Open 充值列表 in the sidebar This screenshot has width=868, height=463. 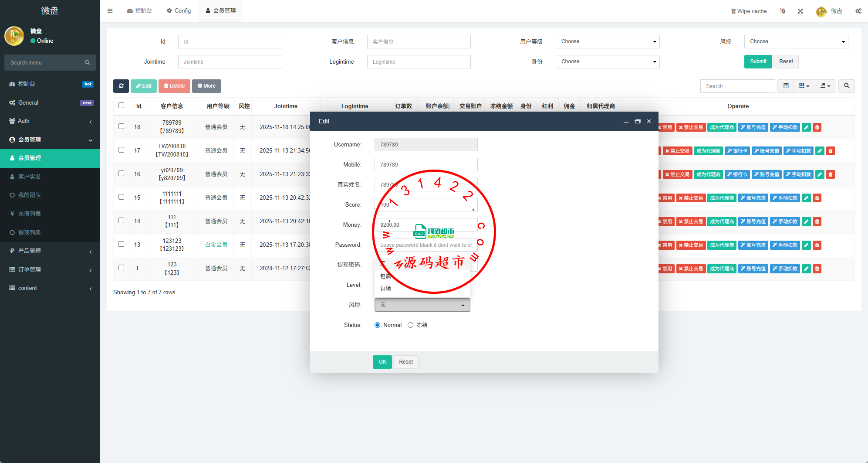pos(30,214)
